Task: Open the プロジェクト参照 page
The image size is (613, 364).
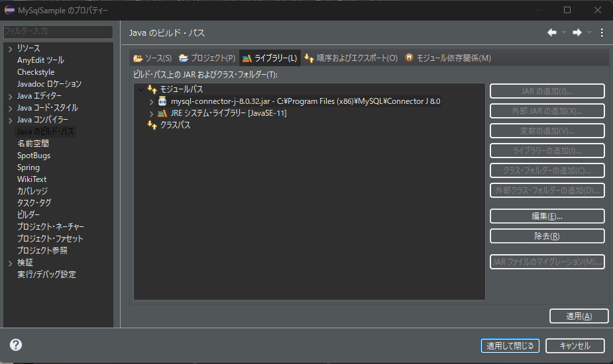Action: [42, 251]
